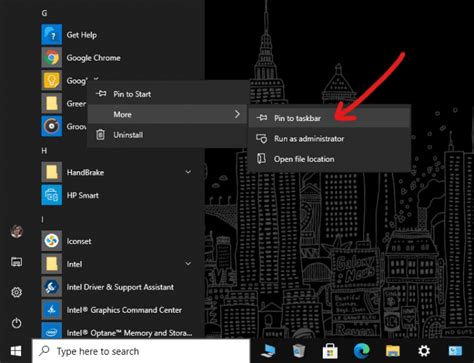The height and width of the screenshot is (363, 474).
Task: Jump to the letter H header
Action: click(x=44, y=151)
